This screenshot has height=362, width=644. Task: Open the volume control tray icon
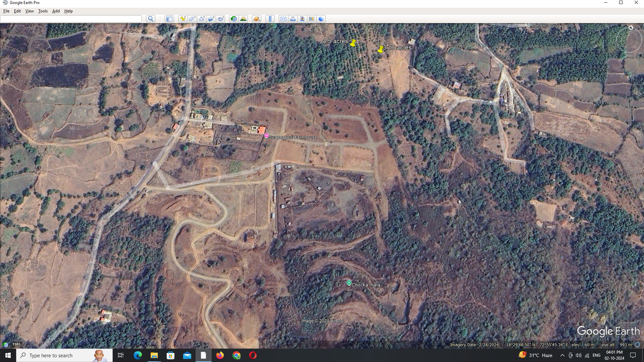pos(579,355)
